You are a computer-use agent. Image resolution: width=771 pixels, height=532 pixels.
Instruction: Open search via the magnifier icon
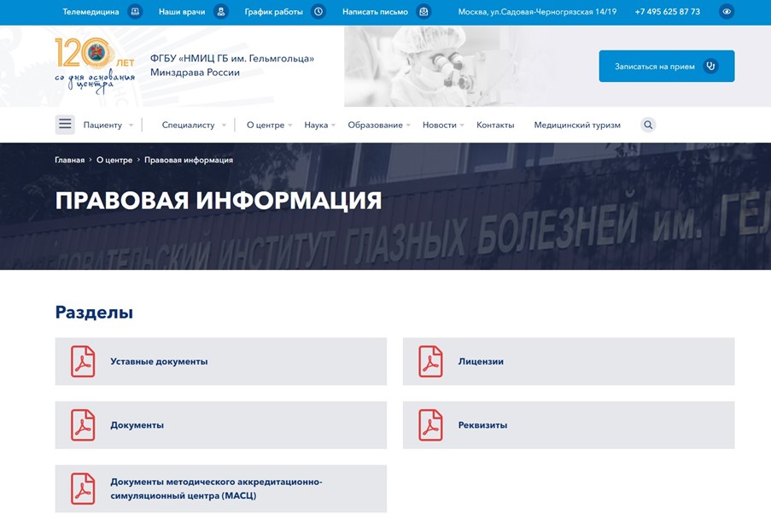(x=648, y=125)
